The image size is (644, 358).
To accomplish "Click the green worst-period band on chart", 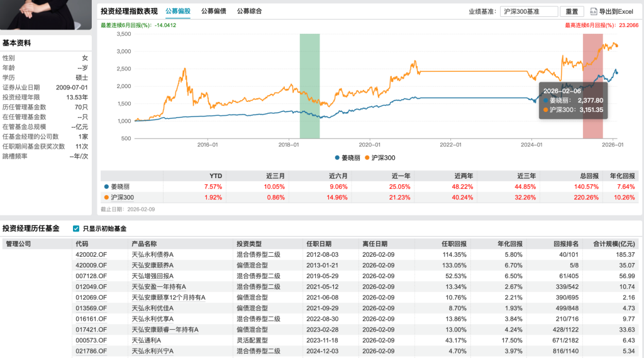I will point(309,86).
